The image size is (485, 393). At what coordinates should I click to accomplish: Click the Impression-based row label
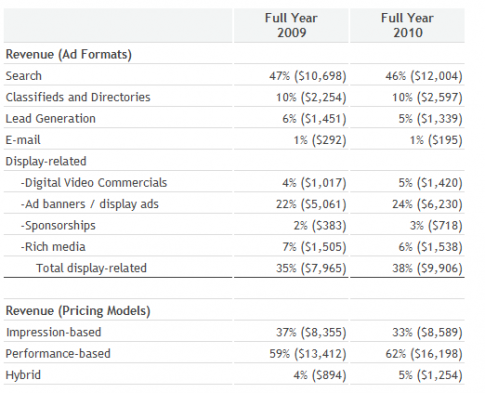(x=53, y=332)
